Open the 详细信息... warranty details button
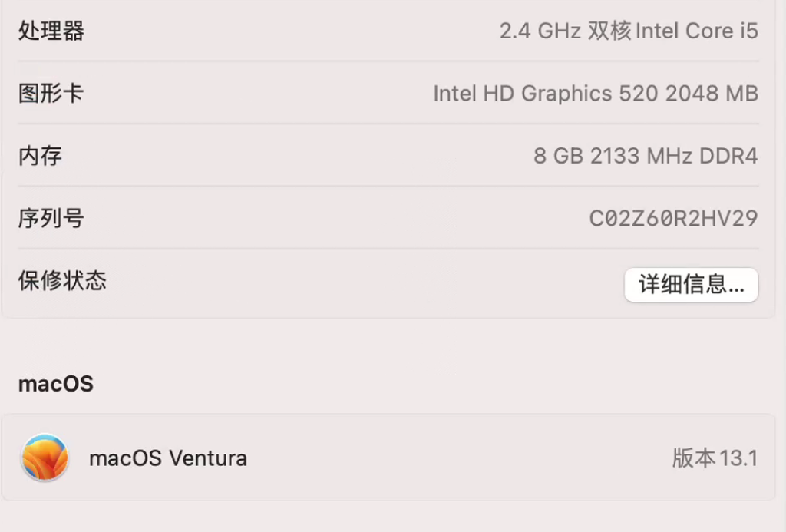The image size is (786, 532). (691, 285)
